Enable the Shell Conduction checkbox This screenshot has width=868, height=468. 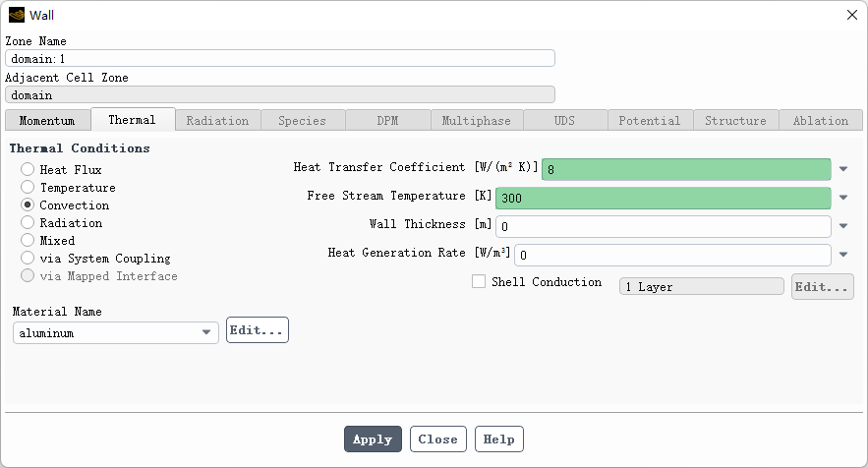479,282
